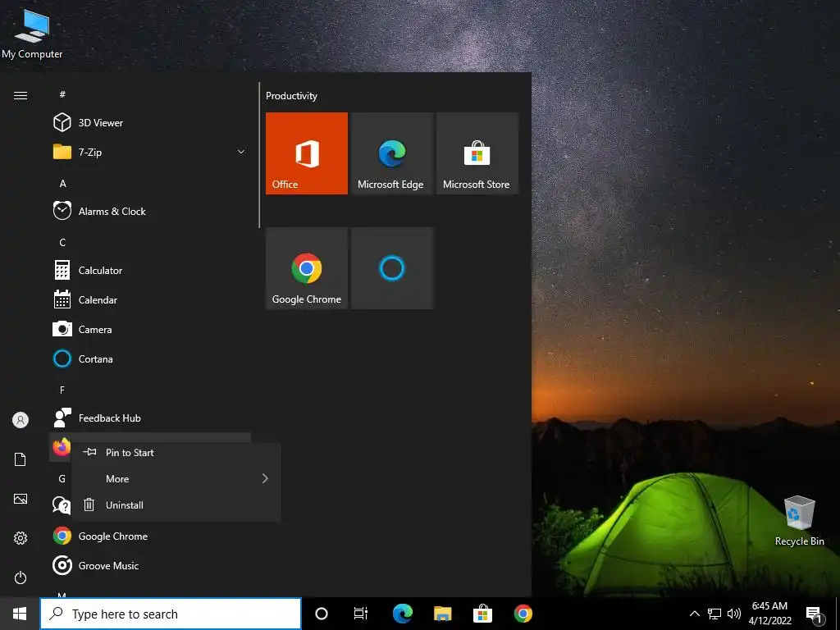Image resolution: width=840 pixels, height=630 pixels.
Task: Open the clock and date display
Action: click(x=769, y=614)
